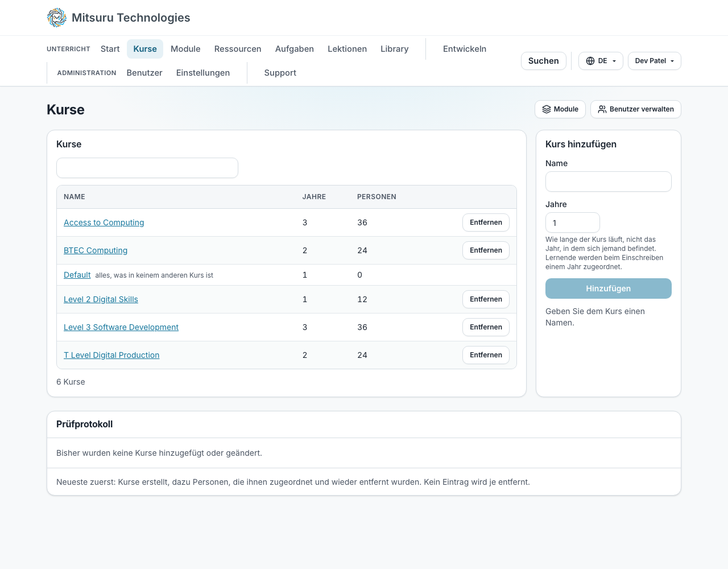Viewport: 728px width, 569px height.
Task: Open the Level 3 Software Development link
Action: coord(121,327)
